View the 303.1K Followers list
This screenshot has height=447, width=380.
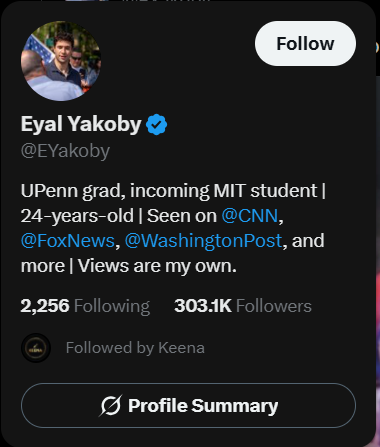(x=243, y=306)
